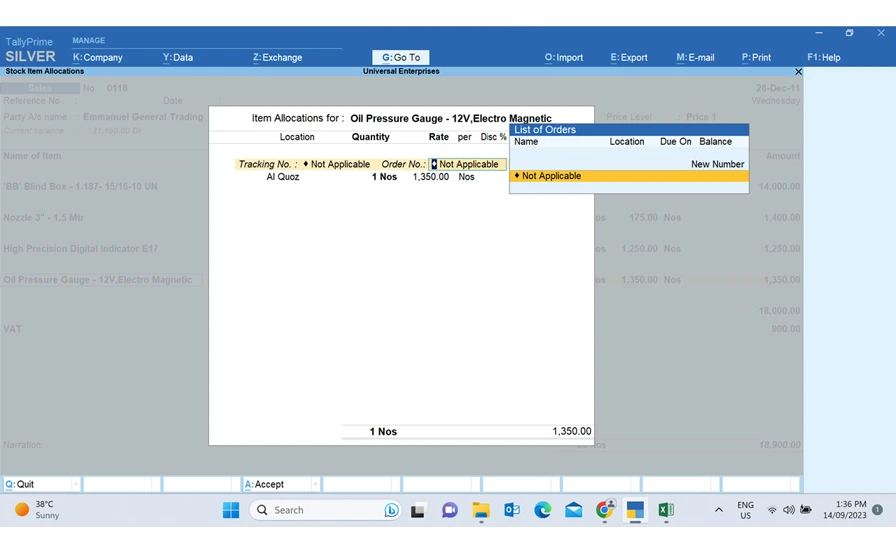Screen dimensions: 896x552
Task: Open the P:Print menu
Action: click(756, 57)
